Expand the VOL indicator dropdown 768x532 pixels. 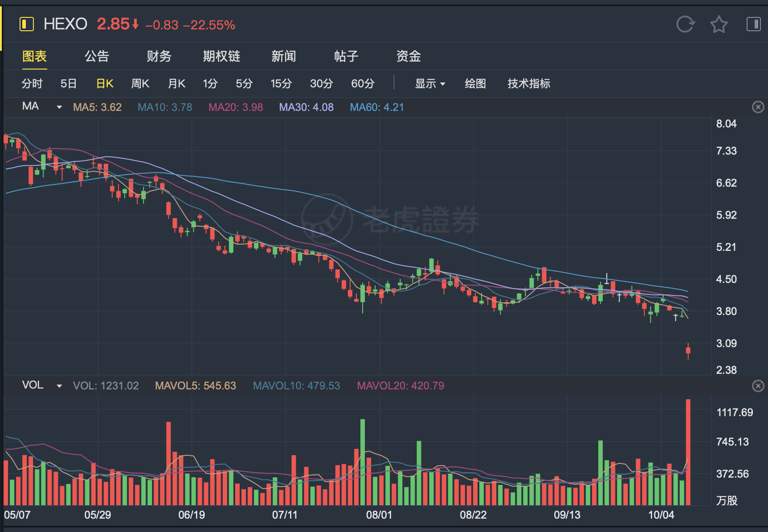[59, 386]
